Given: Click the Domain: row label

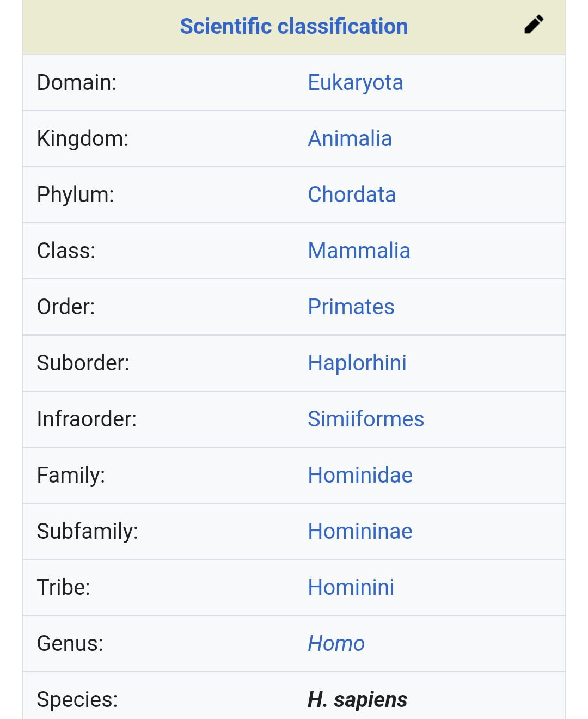Looking at the screenshot, I should [77, 83].
